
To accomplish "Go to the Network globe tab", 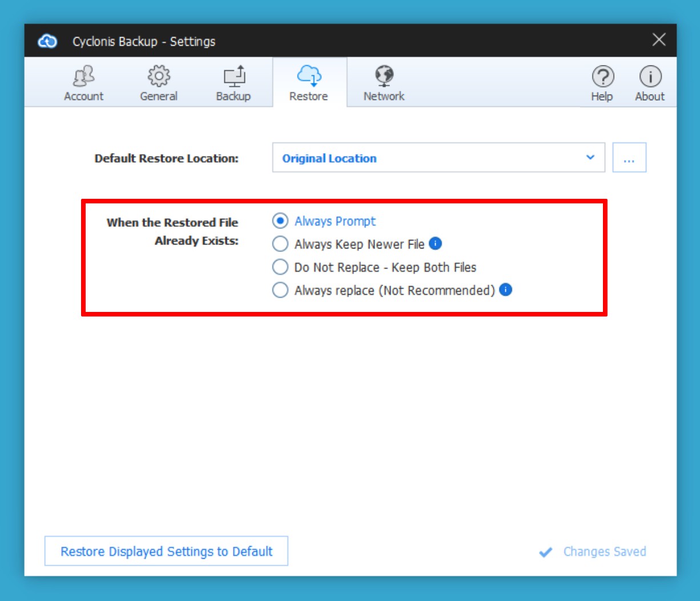I will (384, 83).
